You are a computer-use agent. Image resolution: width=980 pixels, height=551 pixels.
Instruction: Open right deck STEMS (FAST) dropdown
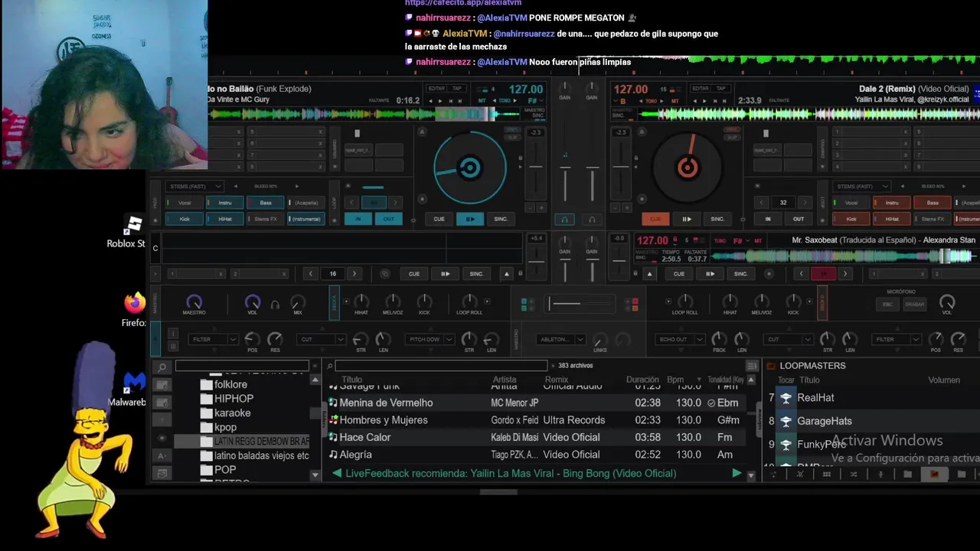click(x=861, y=186)
